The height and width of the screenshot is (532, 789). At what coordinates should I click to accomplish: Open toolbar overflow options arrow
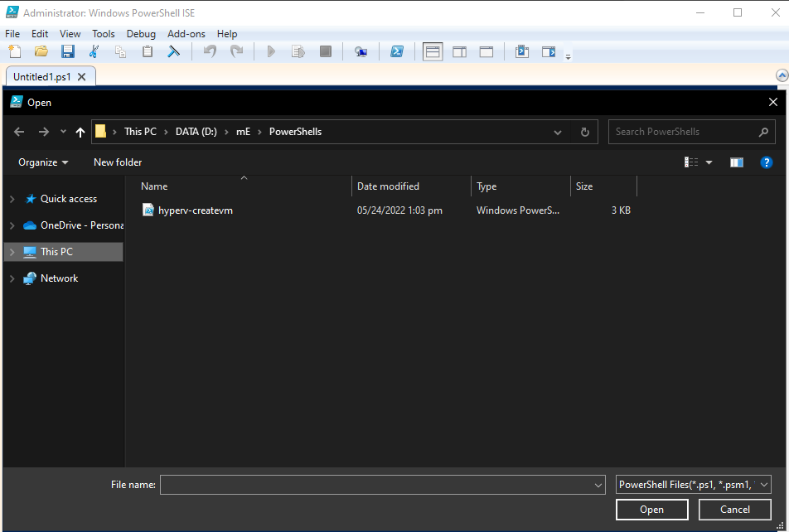click(x=568, y=56)
